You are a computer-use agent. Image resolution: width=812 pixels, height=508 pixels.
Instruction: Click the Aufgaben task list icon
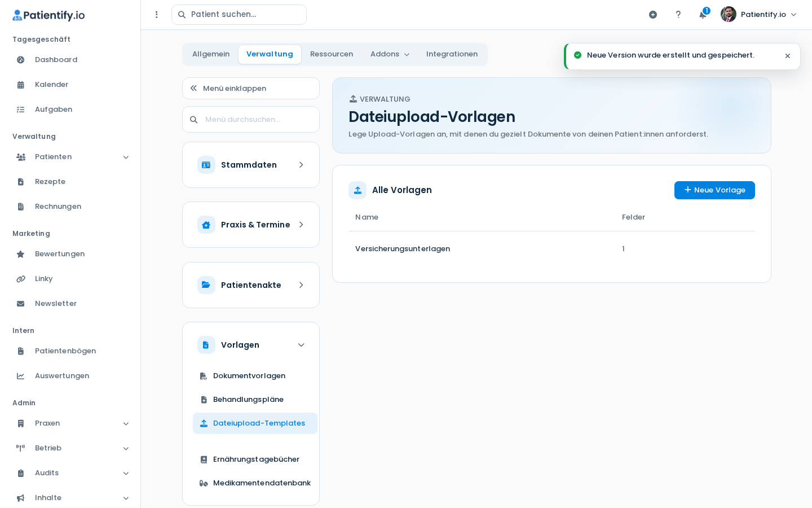(21, 110)
